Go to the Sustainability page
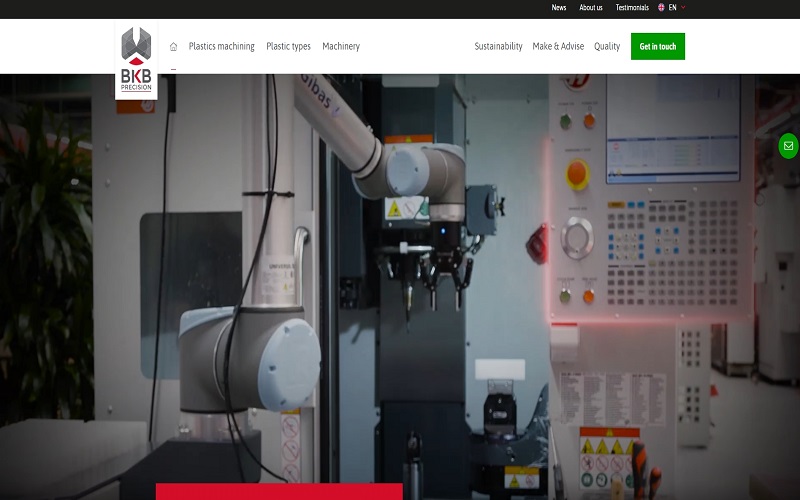 pos(498,47)
